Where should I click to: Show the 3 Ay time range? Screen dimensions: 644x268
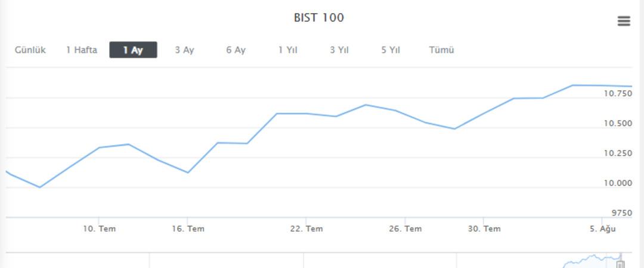tap(184, 50)
